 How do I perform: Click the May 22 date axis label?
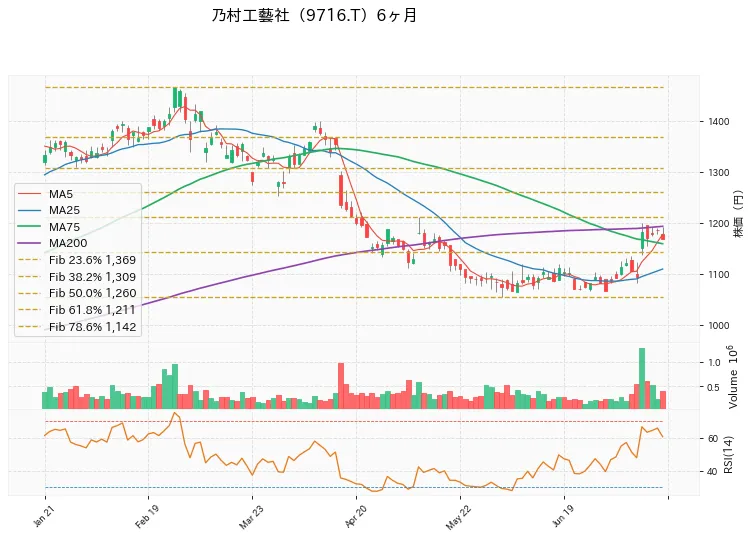pyautogui.click(x=458, y=518)
